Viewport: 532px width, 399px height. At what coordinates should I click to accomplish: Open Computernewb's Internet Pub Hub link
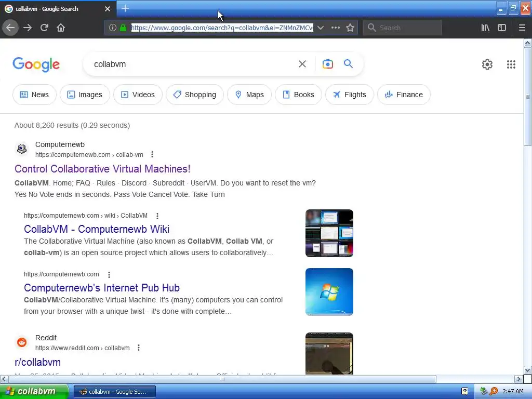[102, 288]
